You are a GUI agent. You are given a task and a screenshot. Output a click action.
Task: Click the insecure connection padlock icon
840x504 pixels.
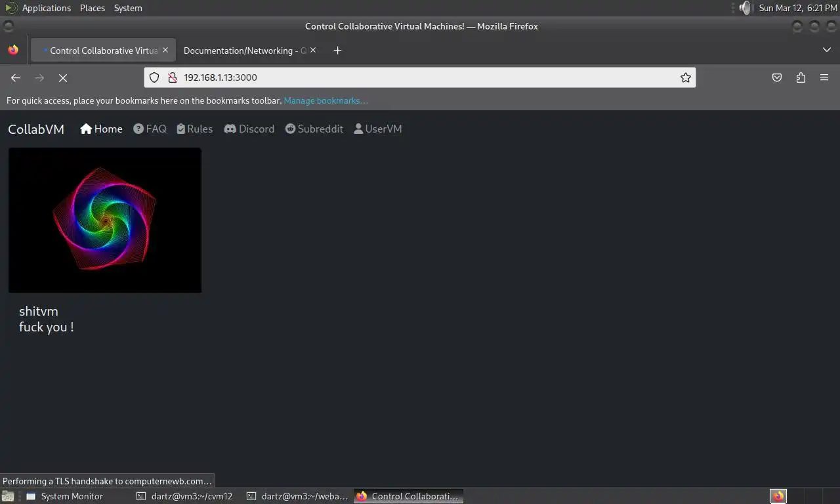[x=173, y=77]
